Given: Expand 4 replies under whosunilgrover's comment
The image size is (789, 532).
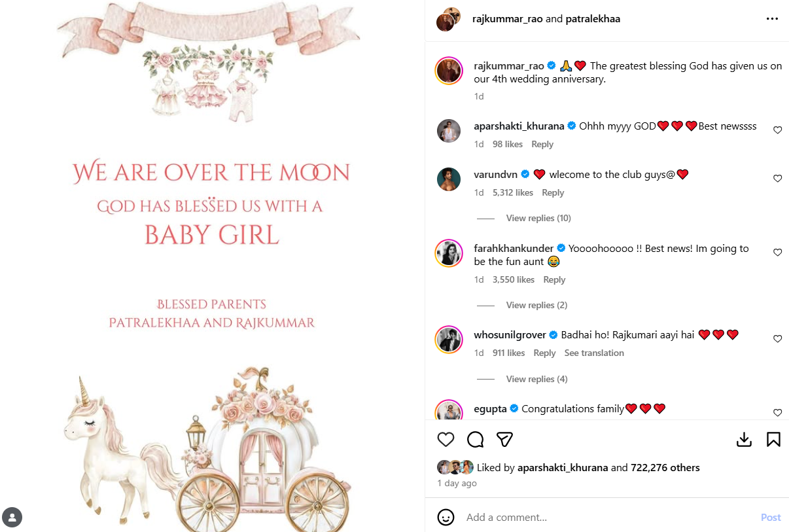Looking at the screenshot, I should coord(536,379).
